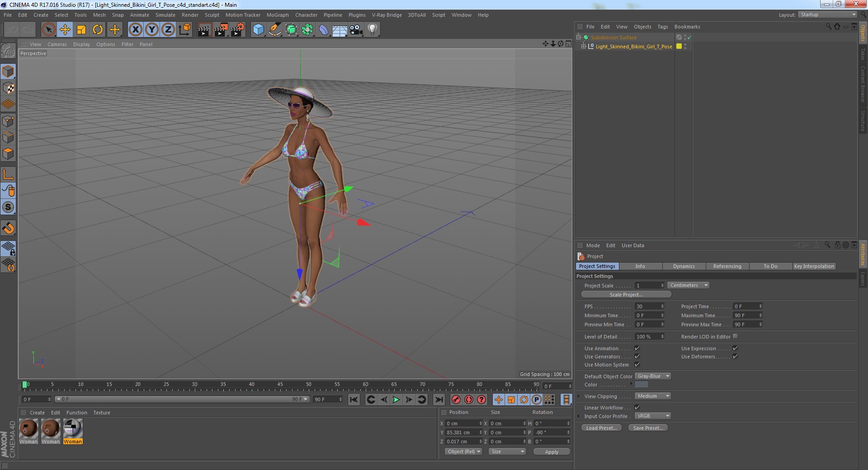Click the coordinate system icon
This screenshot has height=470, width=868.
(185, 30)
